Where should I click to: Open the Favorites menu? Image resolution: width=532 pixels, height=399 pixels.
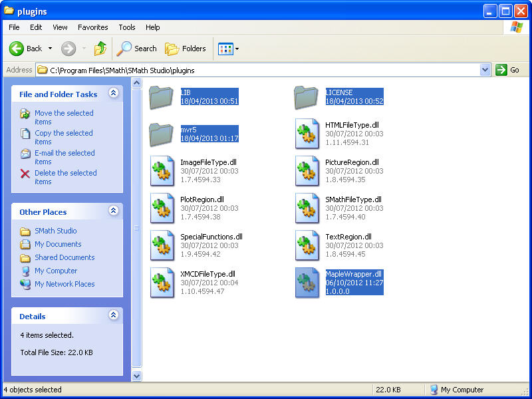[x=92, y=27]
